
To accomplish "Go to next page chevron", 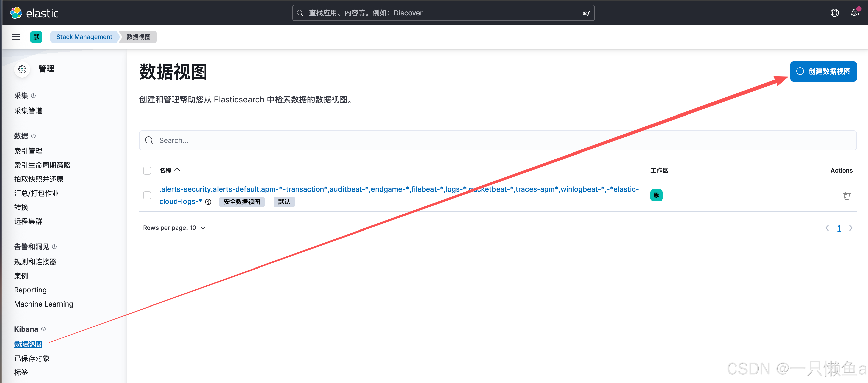I will [850, 228].
